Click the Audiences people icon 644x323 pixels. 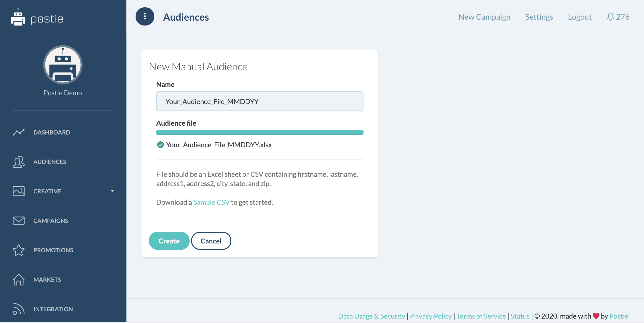(x=18, y=162)
